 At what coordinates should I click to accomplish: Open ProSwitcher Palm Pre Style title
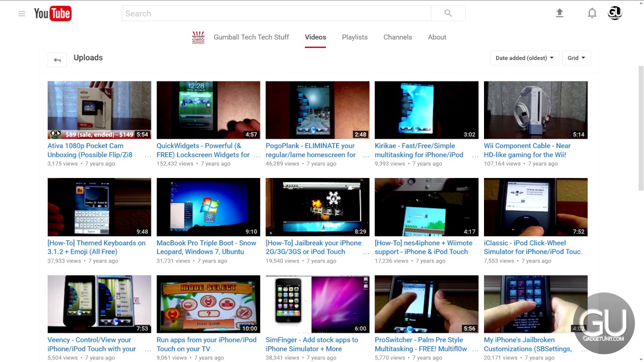click(421, 344)
